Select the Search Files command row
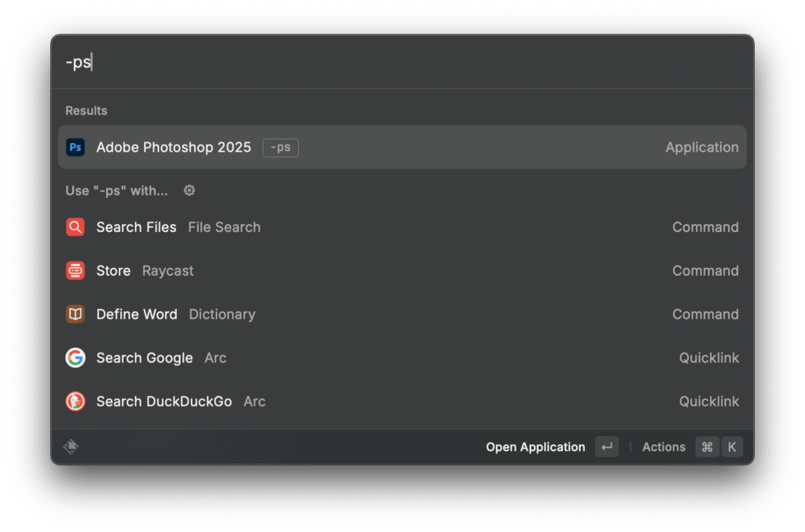The image size is (805, 532). coord(402,227)
